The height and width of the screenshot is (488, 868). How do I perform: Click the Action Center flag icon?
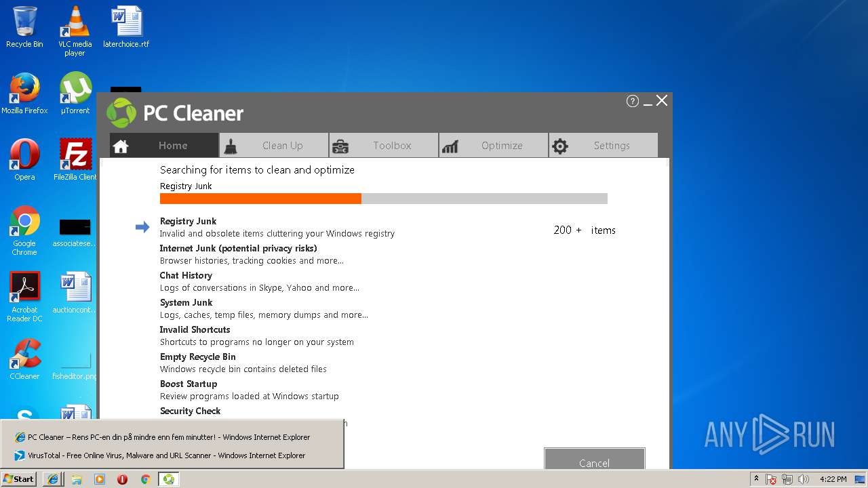(772, 479)
